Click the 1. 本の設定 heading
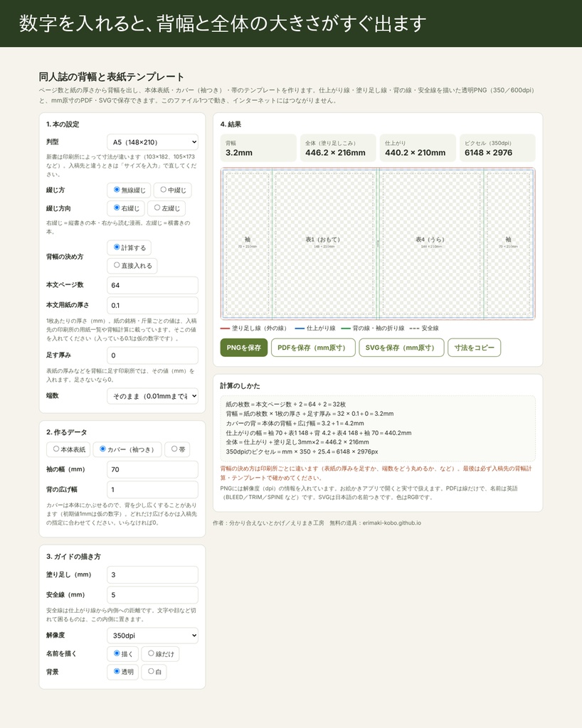The height and width of the screenshot is (728, 582). (x=63, y=124)
